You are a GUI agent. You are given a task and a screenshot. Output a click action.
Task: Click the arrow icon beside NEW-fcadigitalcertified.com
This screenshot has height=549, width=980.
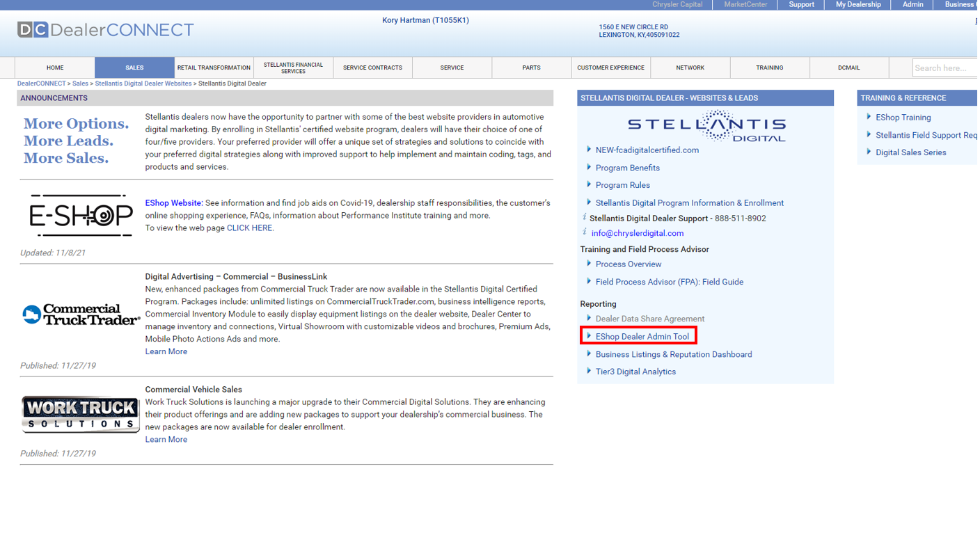(x=589, y=150)
